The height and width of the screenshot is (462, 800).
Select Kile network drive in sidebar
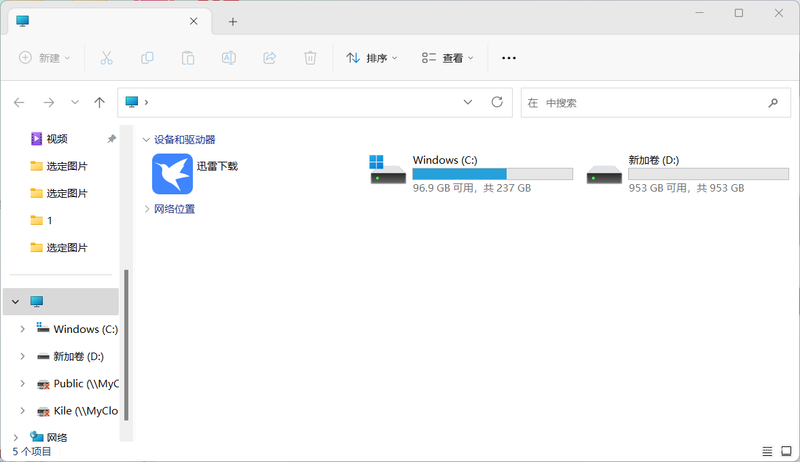point(86,410)
